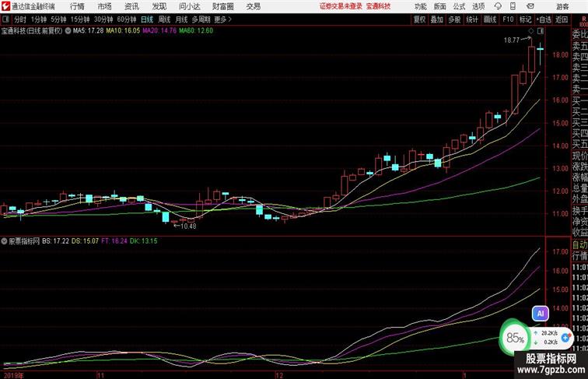
Task: Switch to the 15分钟 period tab
Action: 80,19
